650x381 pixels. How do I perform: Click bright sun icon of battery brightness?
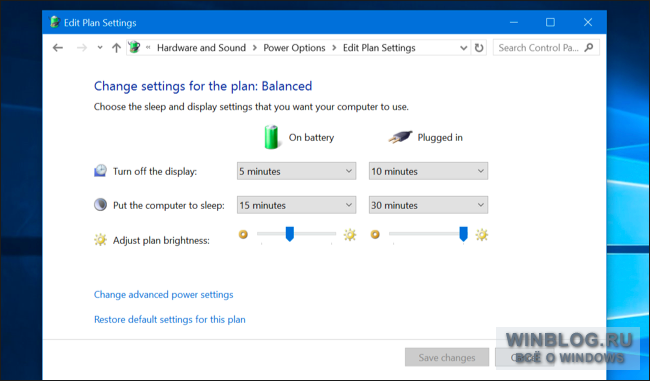350,235
